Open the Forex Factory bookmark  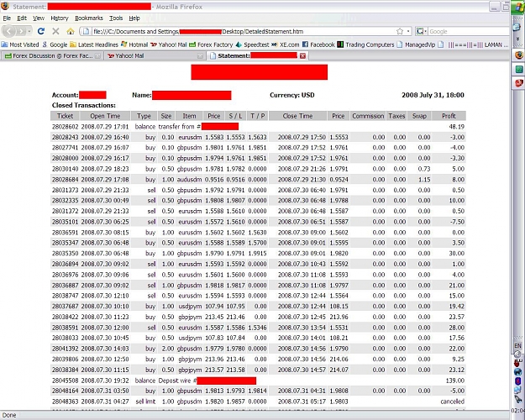click(211, 45)
